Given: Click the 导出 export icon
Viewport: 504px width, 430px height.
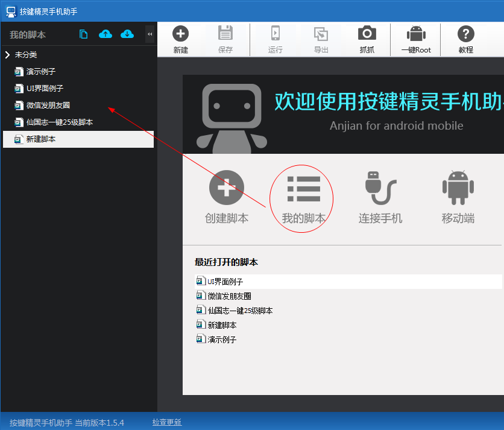Looking at the screenshot, I should [321, 34].
